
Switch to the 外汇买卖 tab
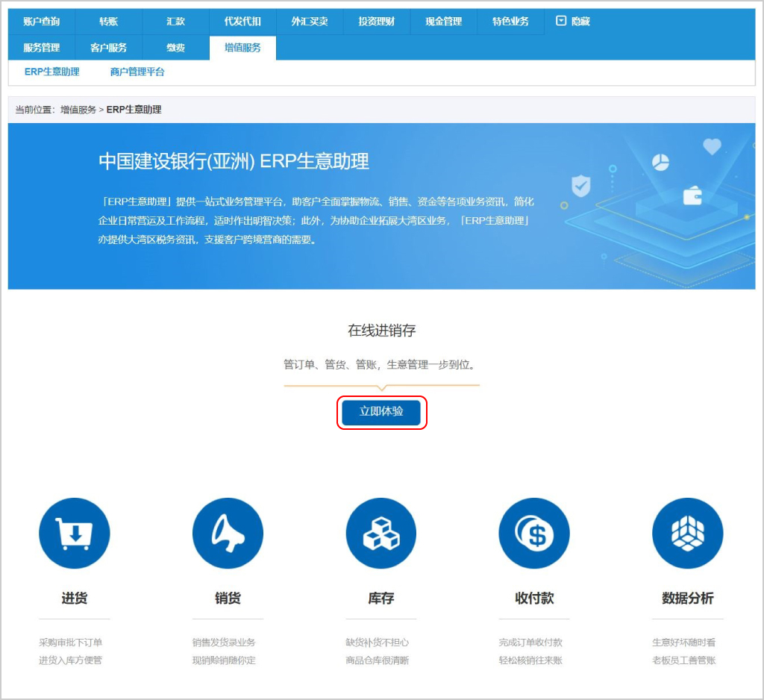(309, 21)
